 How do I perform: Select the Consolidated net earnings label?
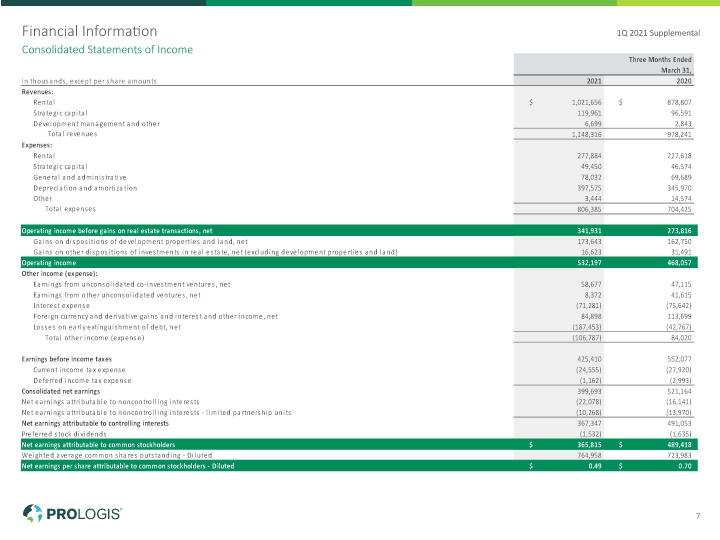pos(61,391)
